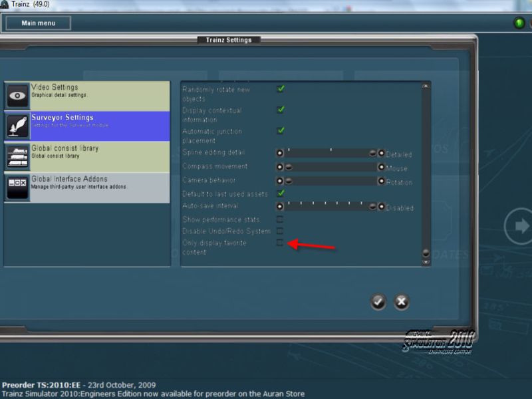This screenshot has width=532, height=399.
Task: Click the Detailed spline value text
Action: pos(399,155)
